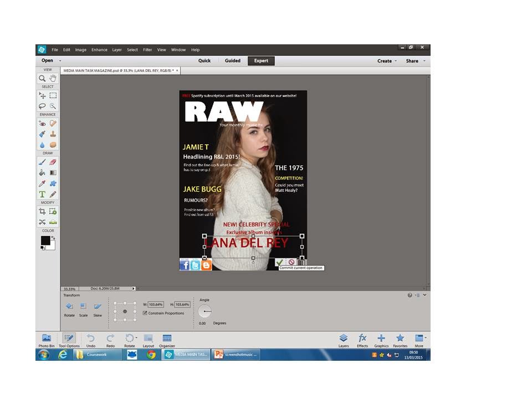The image size is (532, 399).
Task: Select the Zoom tool
Action: pyautogui.click(x=42, y=78)
